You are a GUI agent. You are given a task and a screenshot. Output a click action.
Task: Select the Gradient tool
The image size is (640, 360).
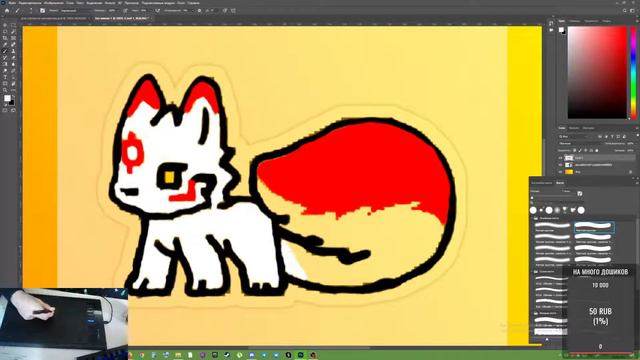tap(5, 64)
